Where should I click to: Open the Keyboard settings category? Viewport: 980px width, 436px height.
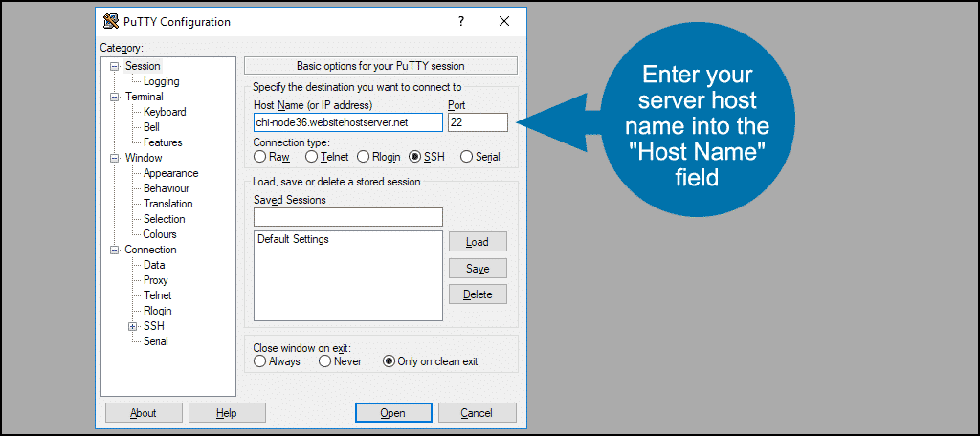coord(165,112)
